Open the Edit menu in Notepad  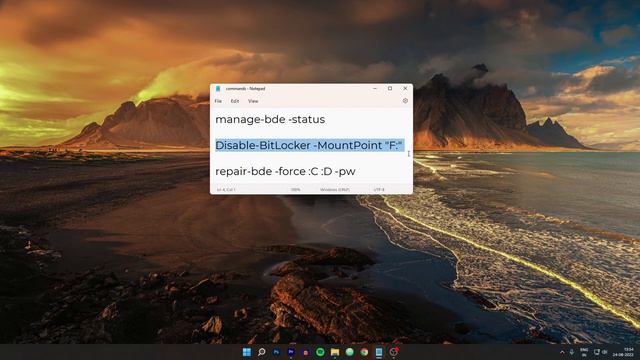click(235, 101)
